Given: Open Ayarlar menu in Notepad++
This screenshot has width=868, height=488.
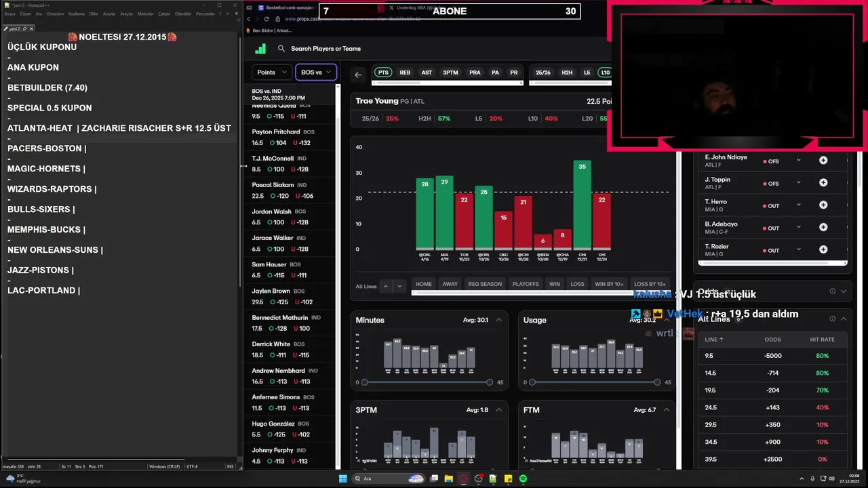Looking at the screenshot, I should click(109, 14).
